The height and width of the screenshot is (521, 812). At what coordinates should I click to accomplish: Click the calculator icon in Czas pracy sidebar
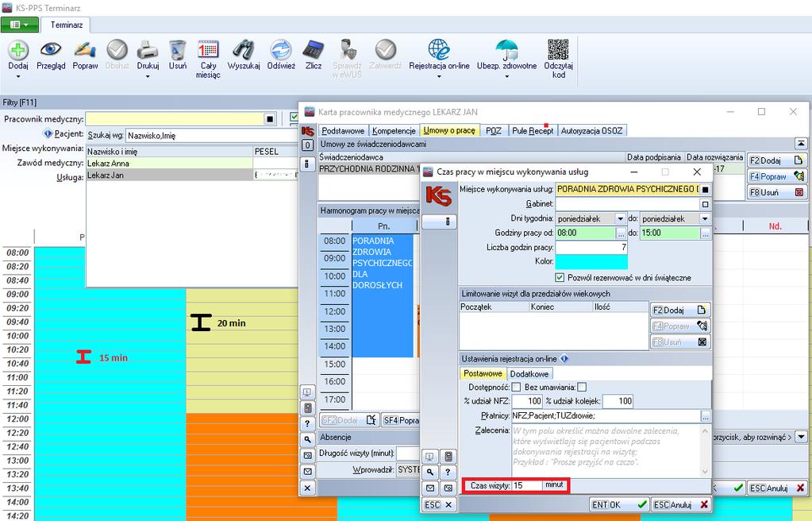pos(448,457)
